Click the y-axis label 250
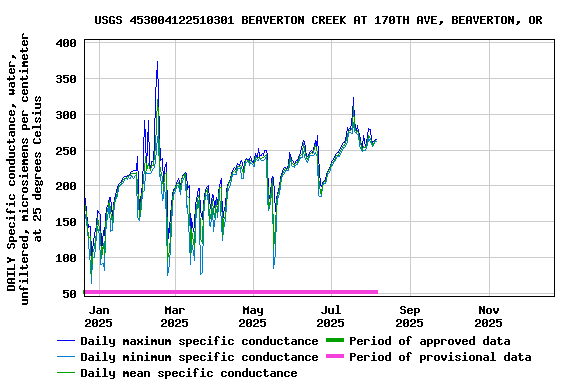 pos(66,151)
